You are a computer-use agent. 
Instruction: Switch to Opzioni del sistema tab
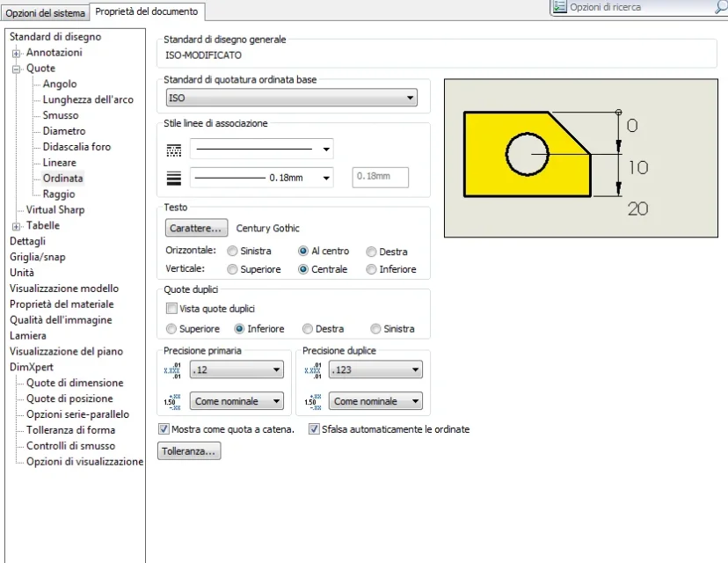click(45, 12)
